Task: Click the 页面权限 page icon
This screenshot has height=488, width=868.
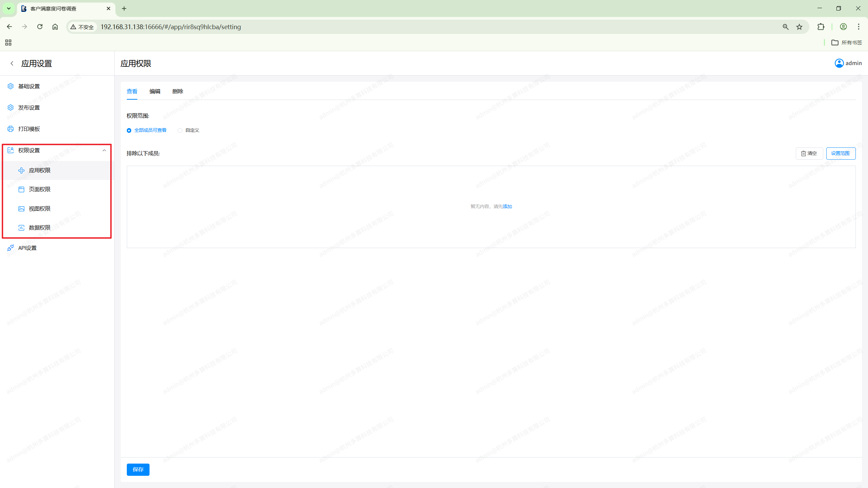Action: 21,189
